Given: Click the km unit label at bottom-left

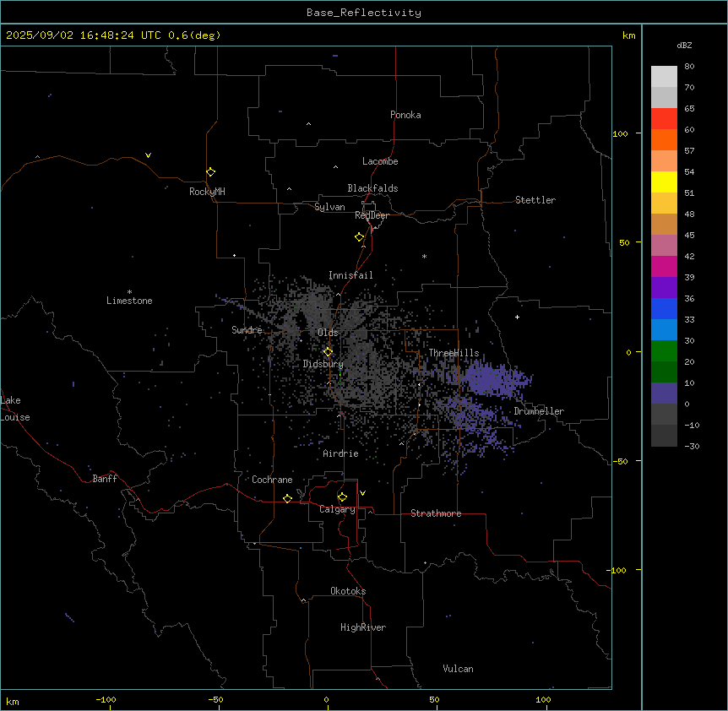Looking at the screenshot, I should click(13, 702).
